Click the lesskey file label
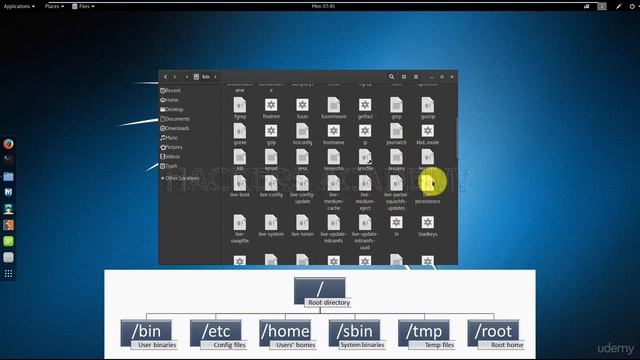Screen dimensions: 640x360 (396, 168)
